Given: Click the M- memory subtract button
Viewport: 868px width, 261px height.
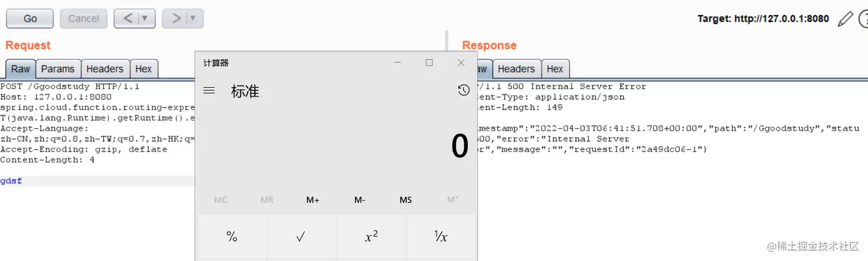Looking at the screenshot, I should coord(359,200).
